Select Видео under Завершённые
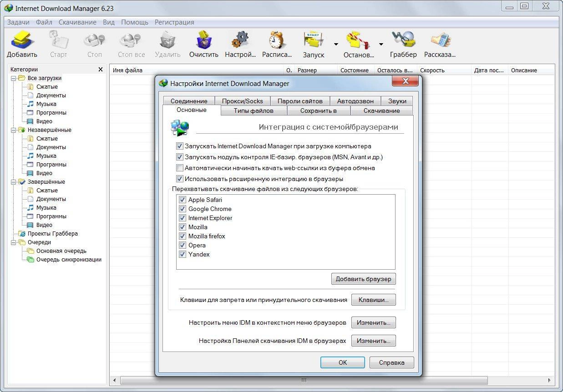 pos(44,225)
